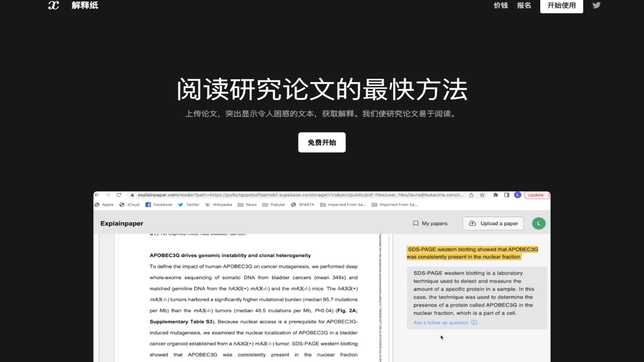Click the 免费开始 button
Screen dimensions: 644x362
[322, 142]
